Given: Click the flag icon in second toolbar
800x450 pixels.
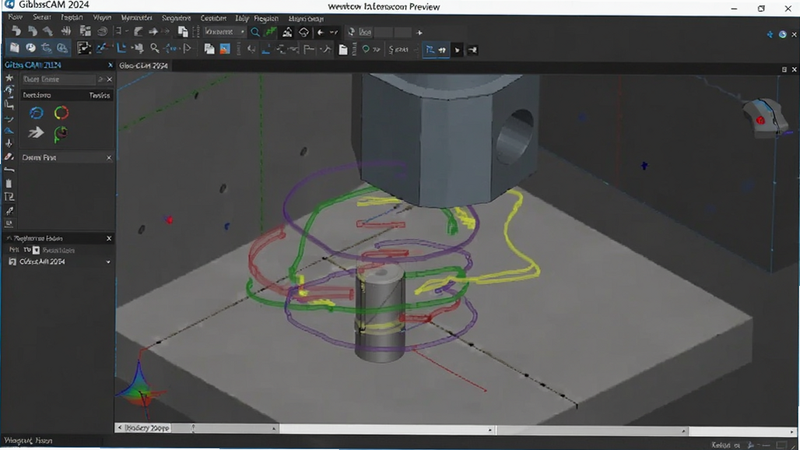Looking at the screenshot, I should tap(187, 49).
